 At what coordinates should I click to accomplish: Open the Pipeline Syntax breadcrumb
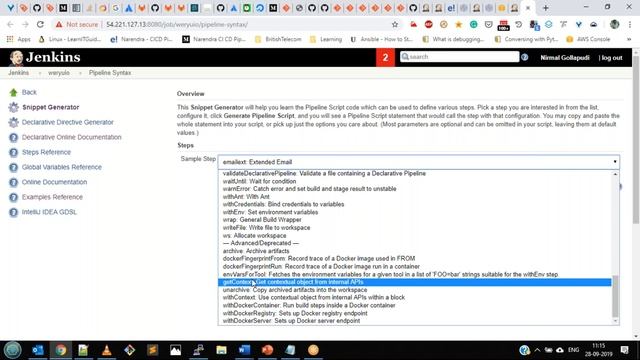pyautogui.click(x=110, y=73)
